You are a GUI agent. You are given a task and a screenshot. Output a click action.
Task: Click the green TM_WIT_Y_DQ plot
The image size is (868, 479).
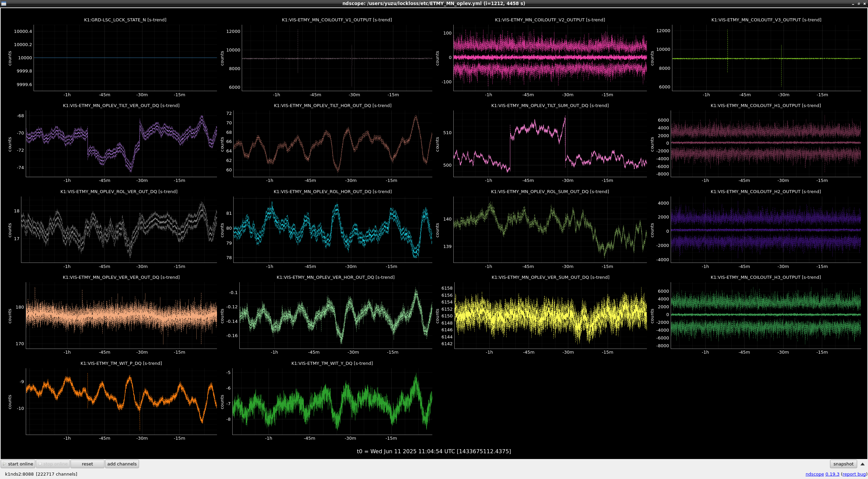(x=332, y=401)
